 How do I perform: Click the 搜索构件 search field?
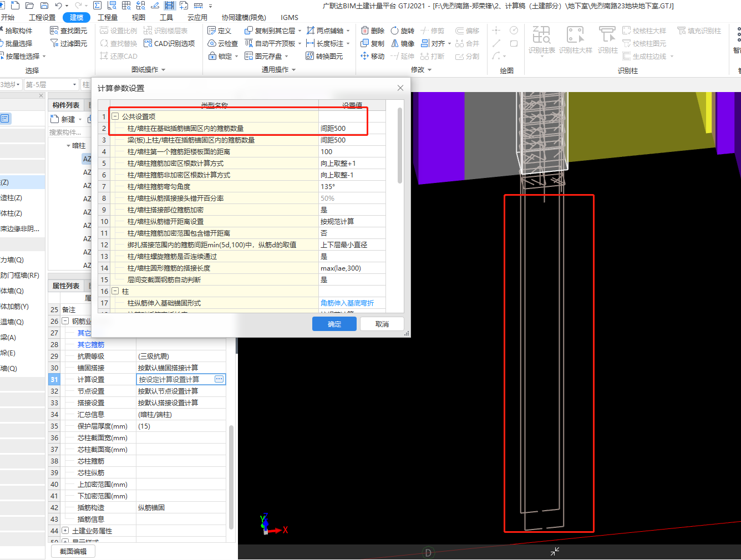69,132
